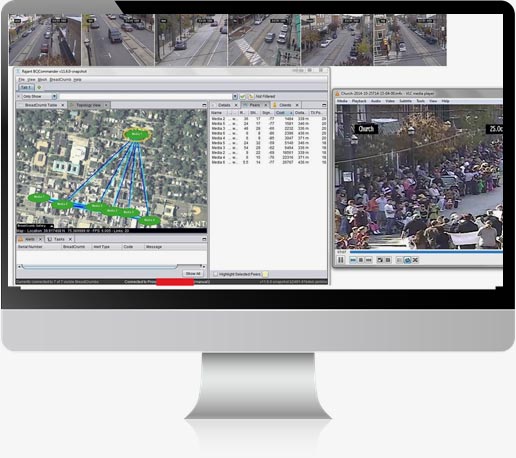Click the Message column header
Image resolution: width=516 pixels, height=458 pixels.
click(x=175, y=247)
